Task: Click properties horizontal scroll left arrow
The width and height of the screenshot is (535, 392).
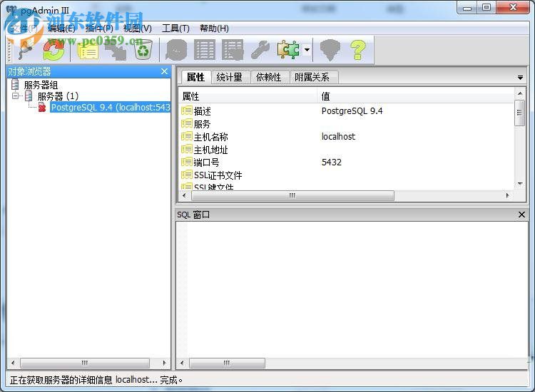Action: [184, 196]
